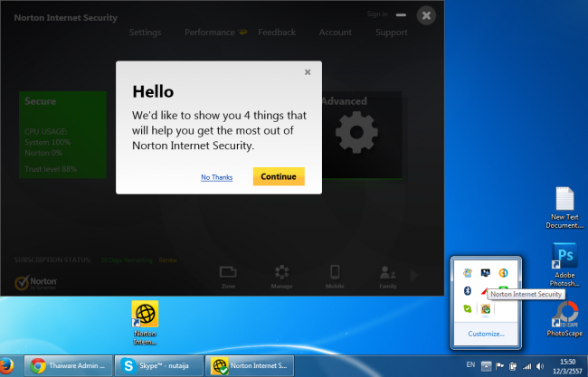Open the New Text Document desktop file
This screenshot has width=588, height=377.
click(x=564, y=208)
